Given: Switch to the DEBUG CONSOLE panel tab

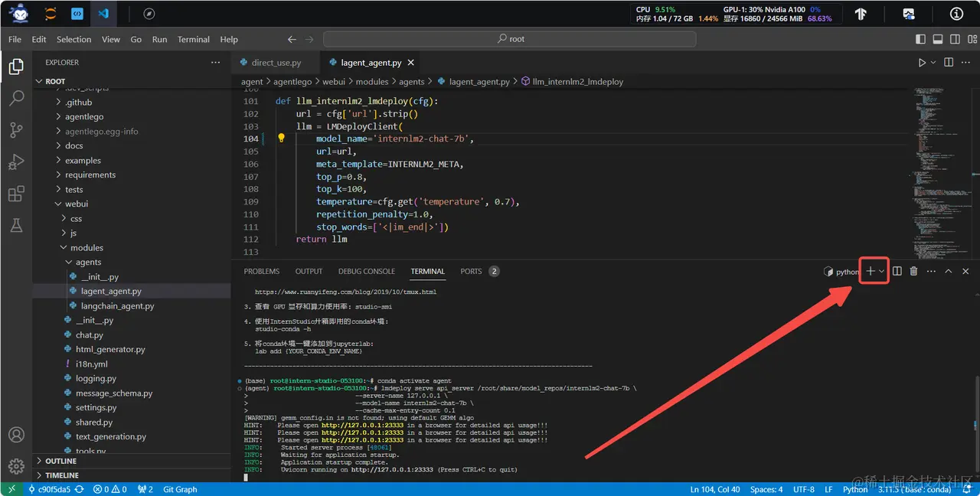Looking at the screenshot, I should coord(367,271).
